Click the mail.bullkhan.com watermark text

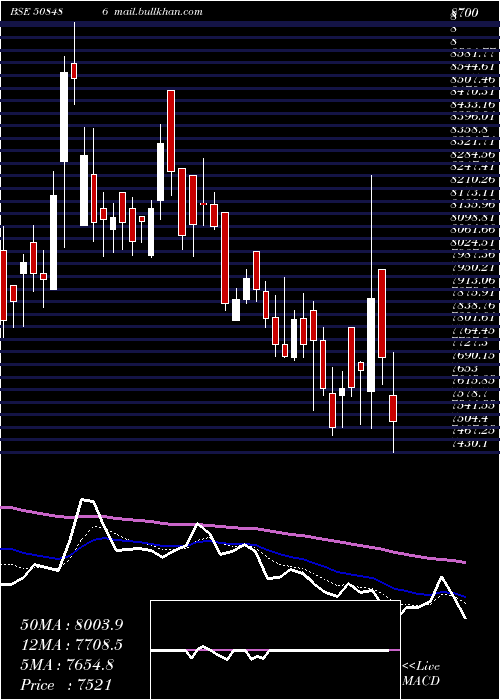[x=158, y=12]
